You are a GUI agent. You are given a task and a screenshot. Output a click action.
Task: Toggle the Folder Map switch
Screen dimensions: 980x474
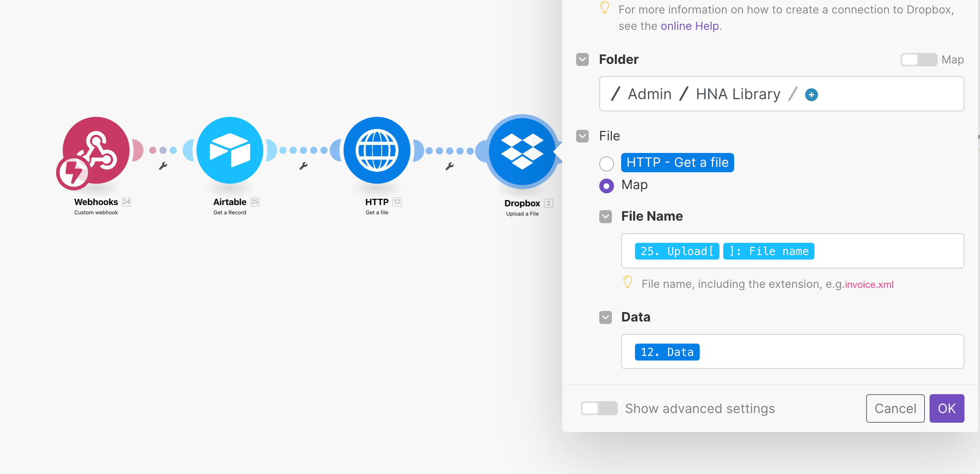[919, 60]
